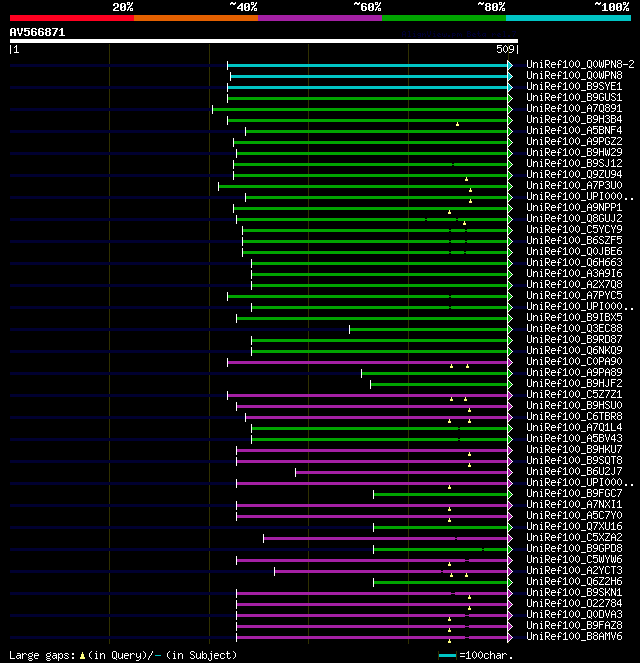Select UniRef100_Q6NKQ9 hit

pos(574,350)
